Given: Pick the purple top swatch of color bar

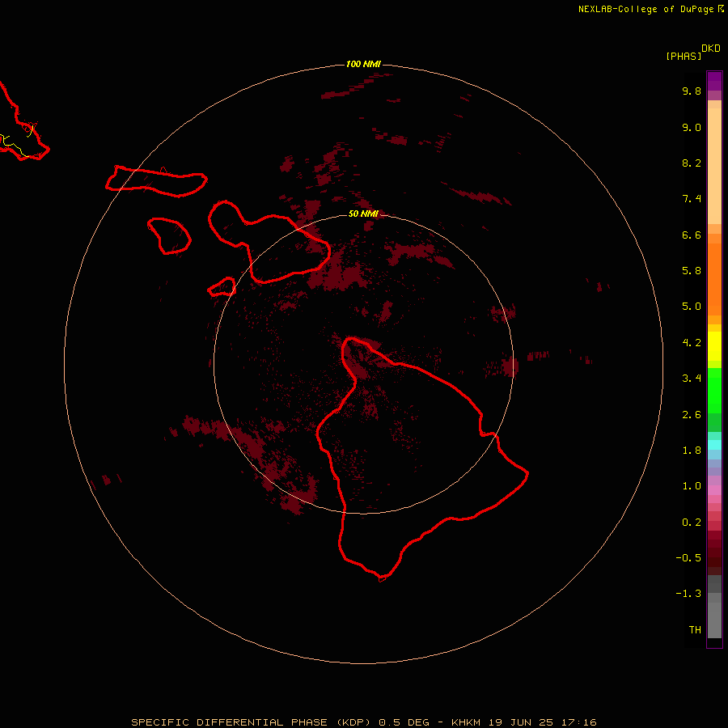Looking at the screenshot, I should (x=714, y=81).
